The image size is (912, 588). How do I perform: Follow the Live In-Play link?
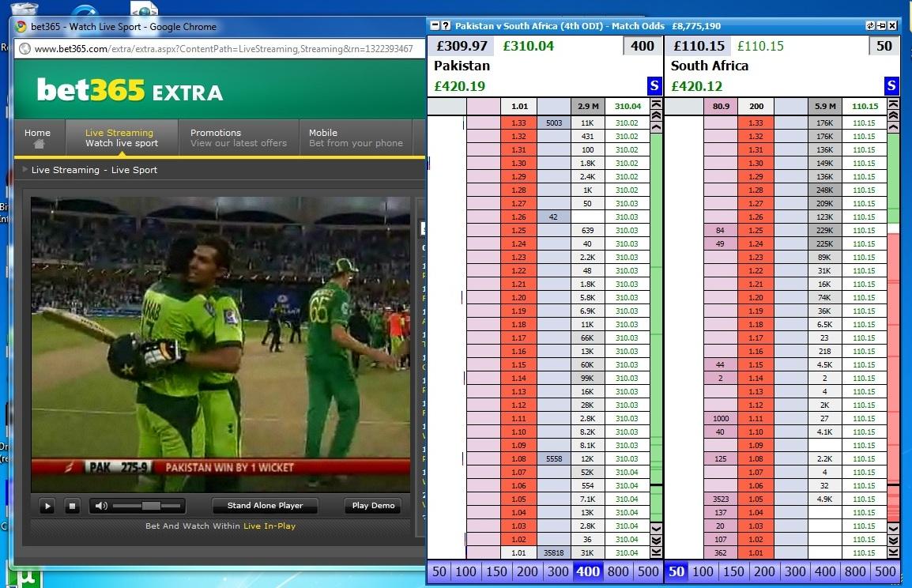click(269, 526)
